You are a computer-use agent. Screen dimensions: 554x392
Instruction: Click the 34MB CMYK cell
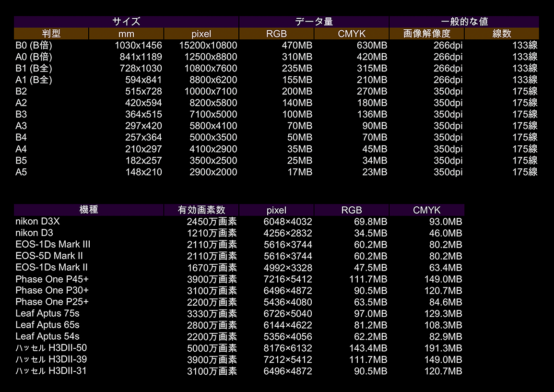(375, 160)
